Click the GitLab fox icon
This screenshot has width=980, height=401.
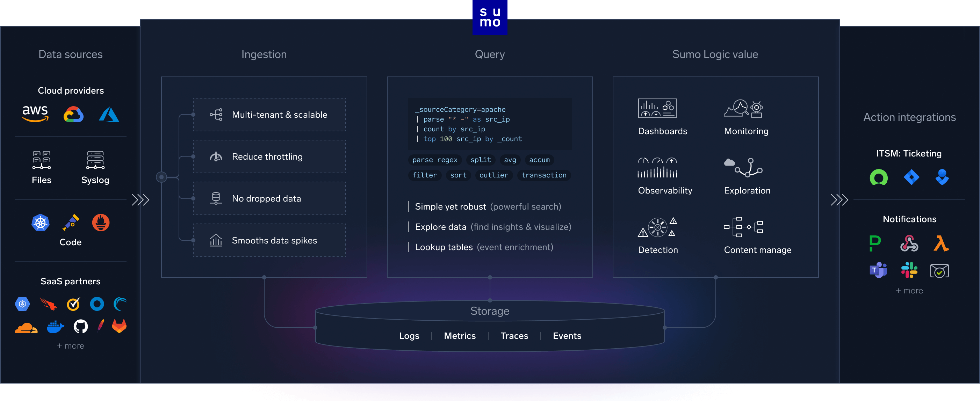click(x=119, y=326)
